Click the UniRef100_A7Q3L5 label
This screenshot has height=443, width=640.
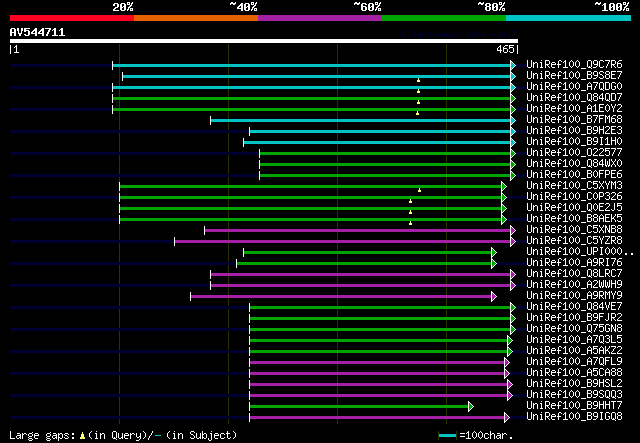(574, 340)
